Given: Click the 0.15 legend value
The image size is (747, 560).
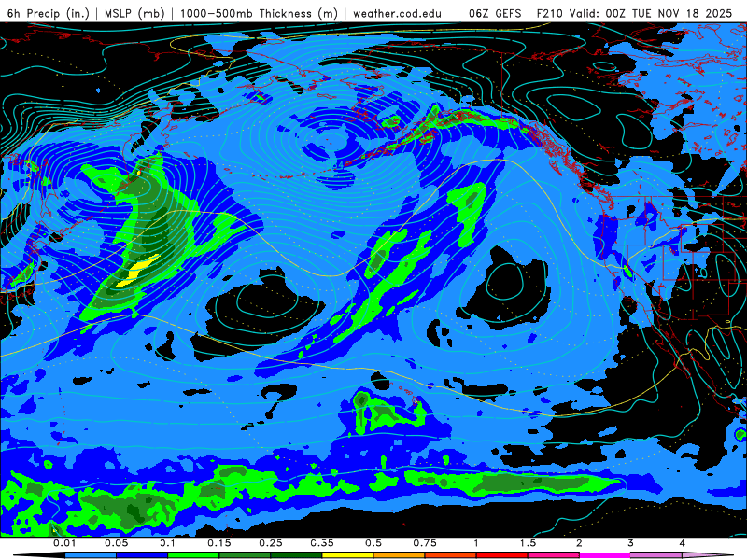Looking at the screenshot, I should 219,543.
